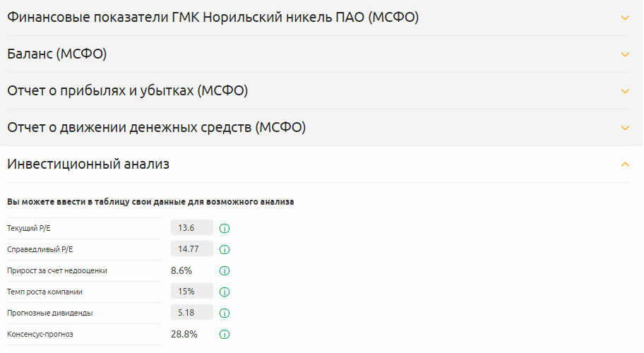Expand Отчет о прибылях и убытках chevron

point(624,91)
